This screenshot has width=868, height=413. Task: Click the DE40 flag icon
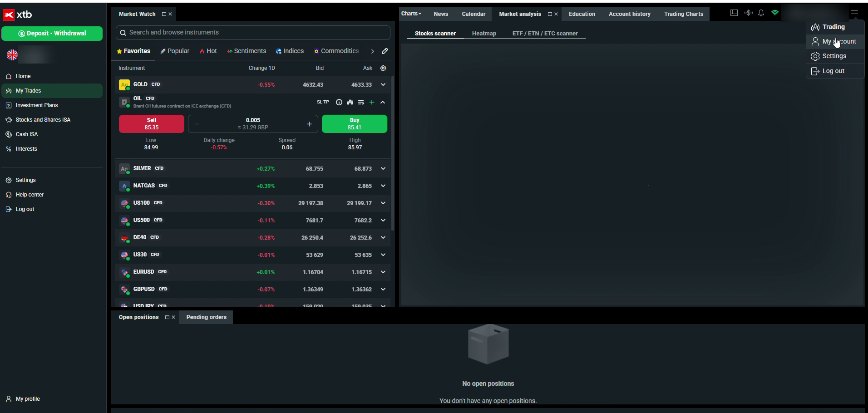[124, 238]
